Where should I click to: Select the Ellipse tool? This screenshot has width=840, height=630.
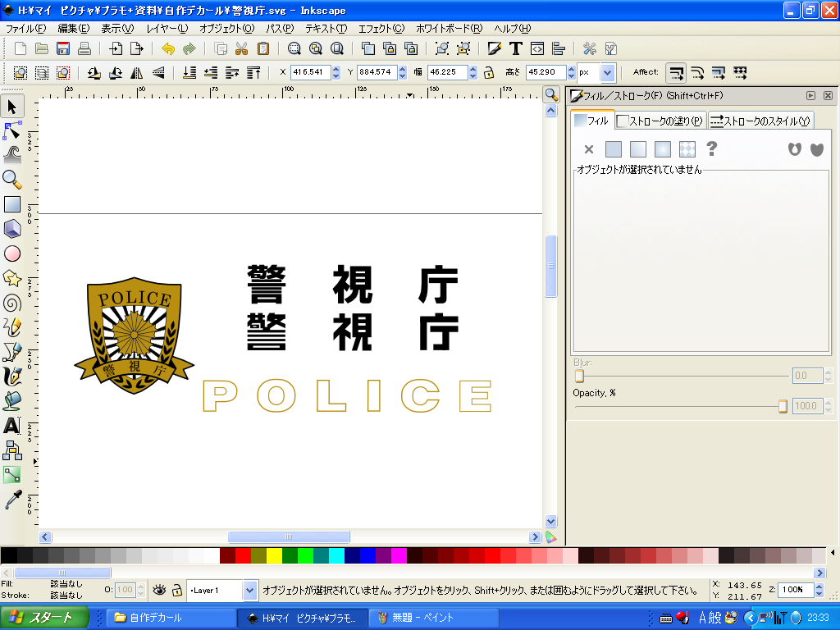(12, 253)
